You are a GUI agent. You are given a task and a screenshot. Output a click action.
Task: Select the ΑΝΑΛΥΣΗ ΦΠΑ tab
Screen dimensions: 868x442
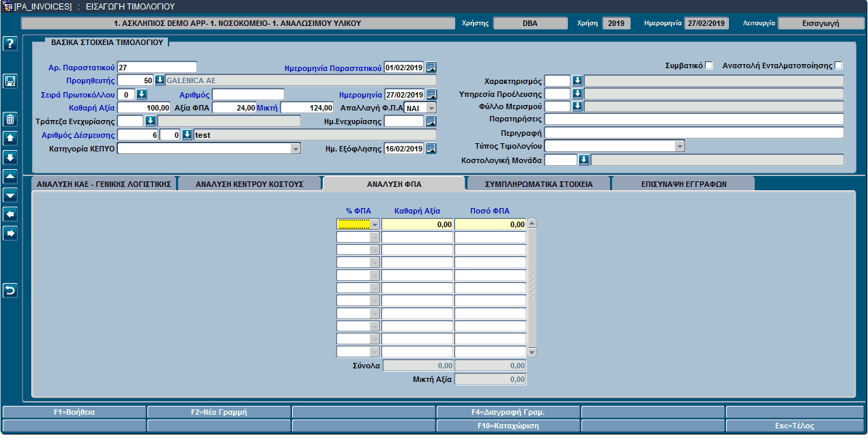394,183
